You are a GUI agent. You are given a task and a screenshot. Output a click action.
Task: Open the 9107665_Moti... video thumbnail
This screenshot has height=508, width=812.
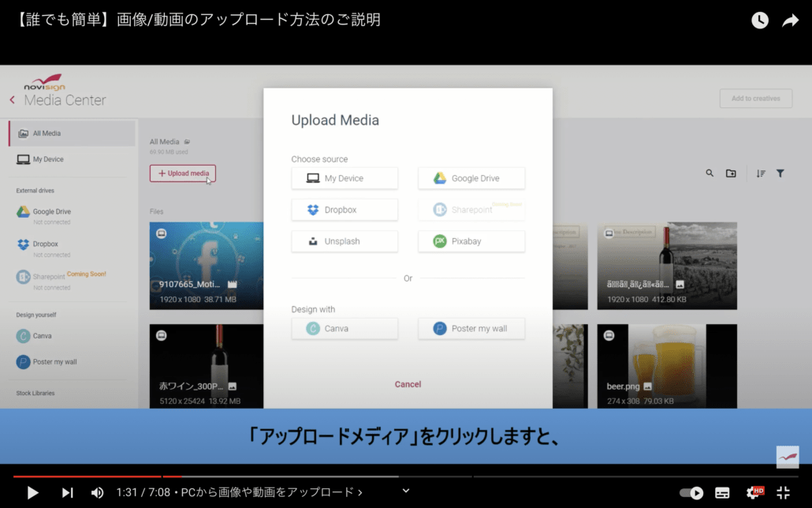point(206,266)
